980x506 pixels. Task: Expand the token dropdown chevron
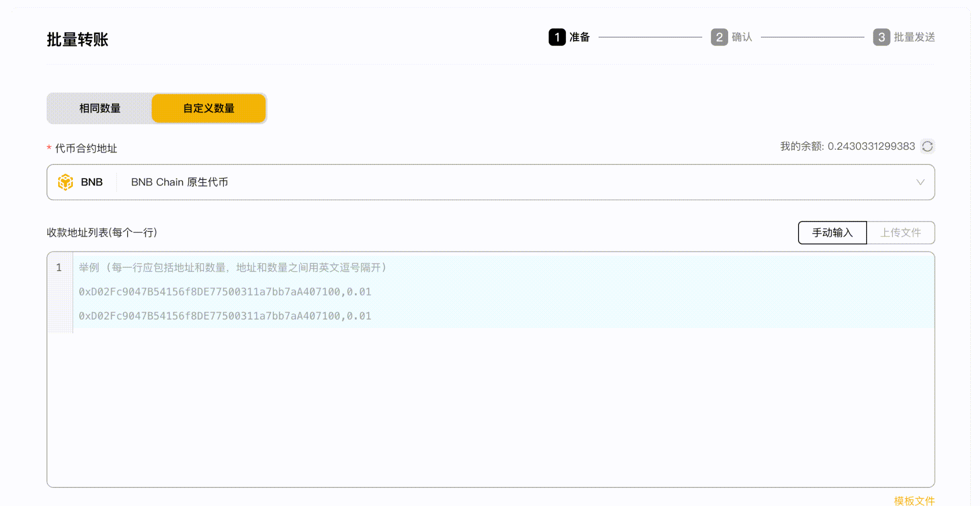(x=920, y=182)
